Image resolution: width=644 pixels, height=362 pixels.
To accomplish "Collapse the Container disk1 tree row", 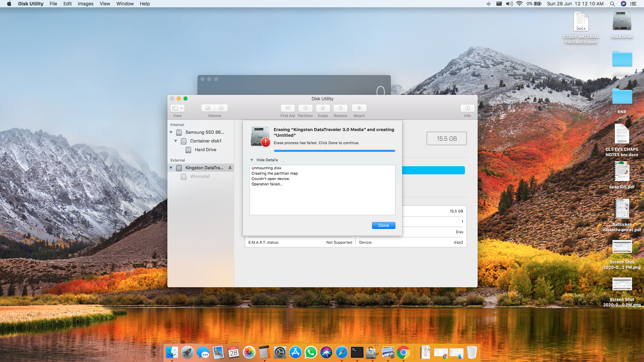I will point(175,141).
